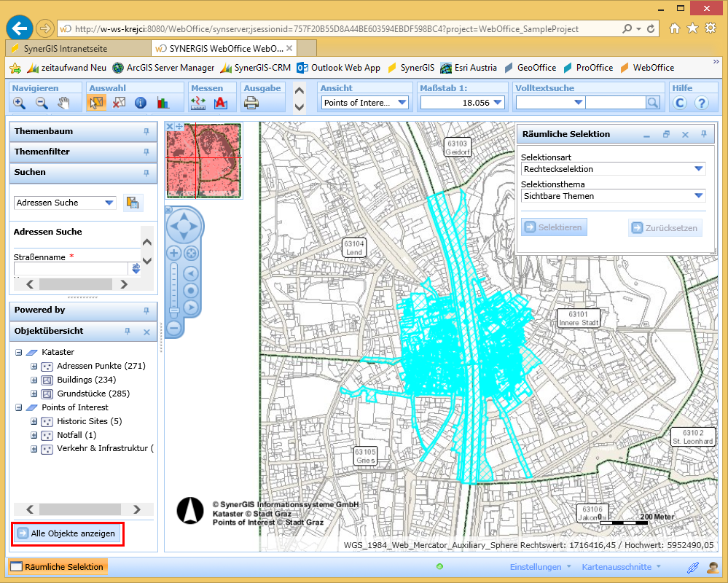Toggle the pin on Räumliche Selektion window

(703, 135)
